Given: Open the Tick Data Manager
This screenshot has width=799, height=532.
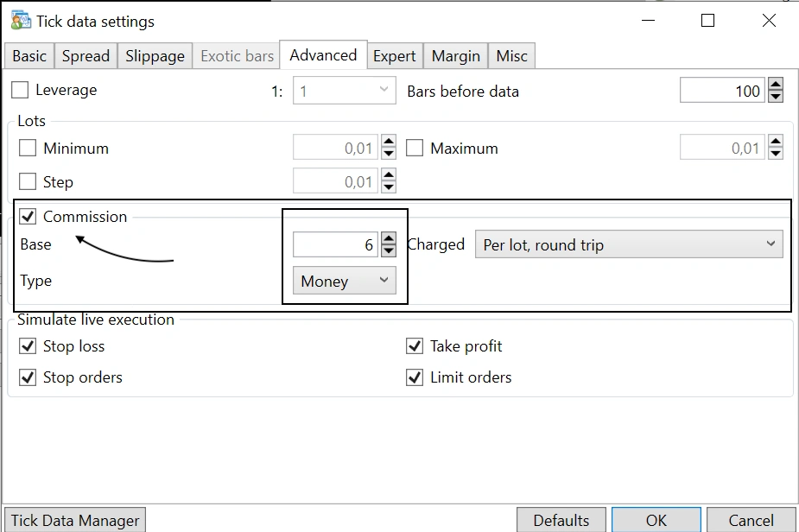Looking at the screenshot, I should [74, 520].
